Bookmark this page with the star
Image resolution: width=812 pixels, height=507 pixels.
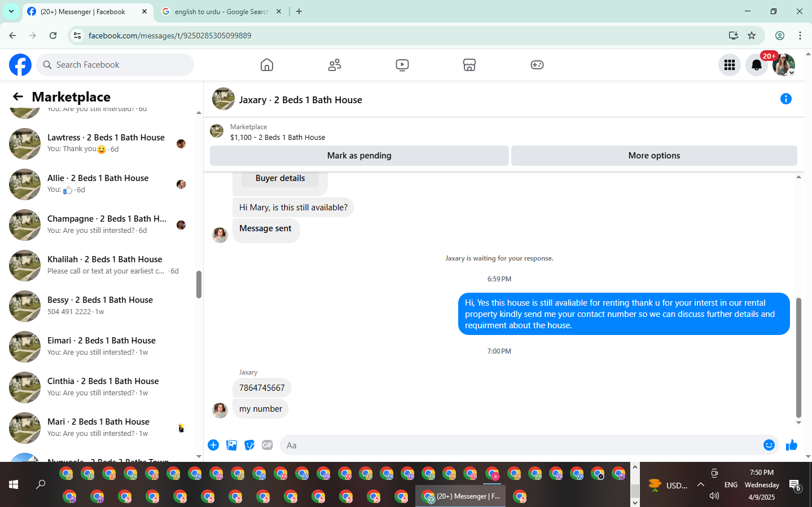tap(752, 36)
